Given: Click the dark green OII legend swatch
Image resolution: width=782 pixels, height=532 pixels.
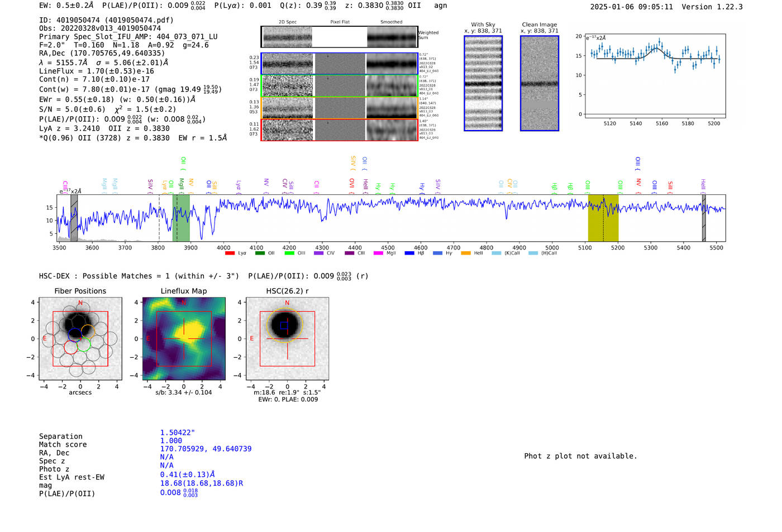Looking at the screenshot, I should pos(260,253).
